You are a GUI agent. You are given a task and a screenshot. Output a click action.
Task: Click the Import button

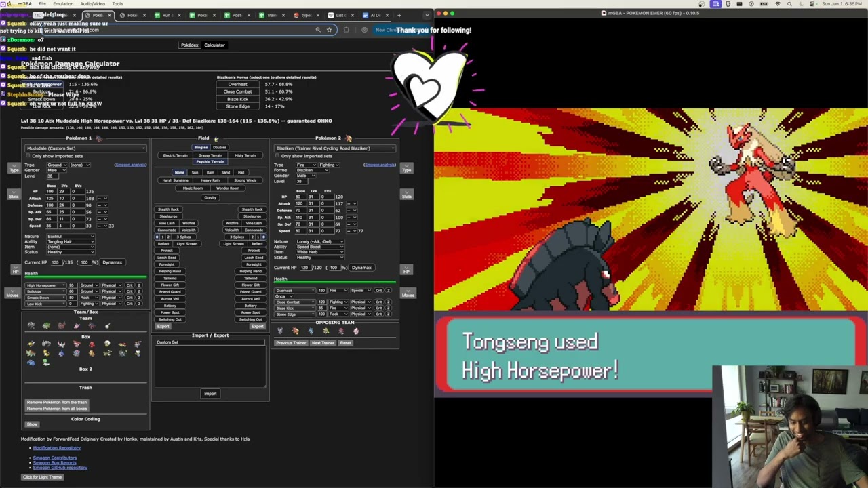pyautogui.click(x=210, y=394)
